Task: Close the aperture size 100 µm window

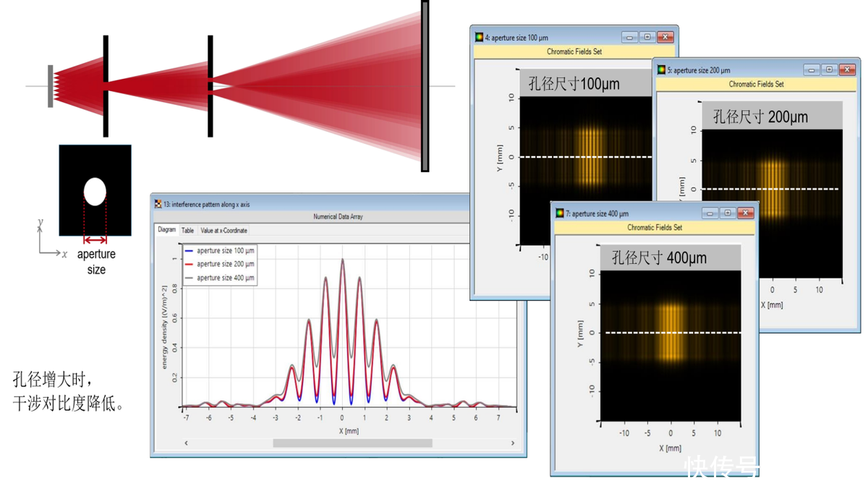Action: pyautogui.click(x=665, y=37)
